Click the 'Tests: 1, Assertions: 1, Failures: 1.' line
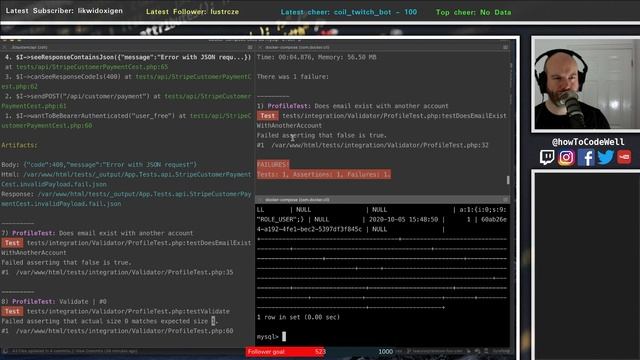This screenshot has width=640, height=360. (x=324, y=174)
